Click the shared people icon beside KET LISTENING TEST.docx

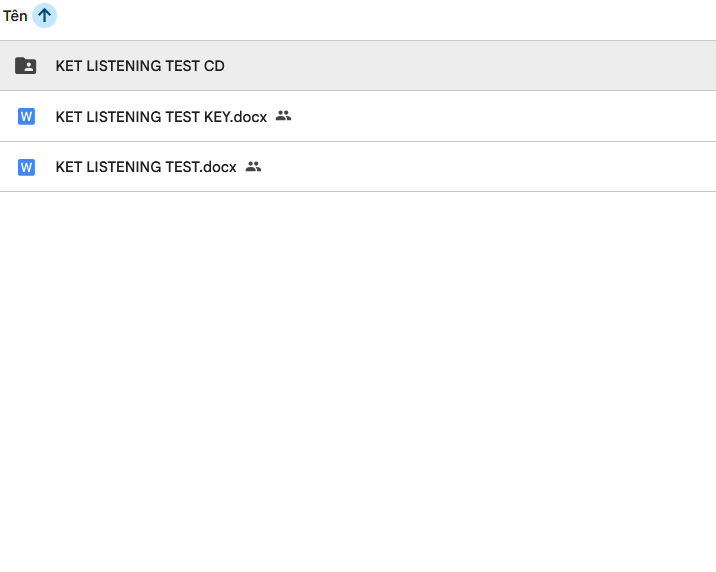tap(253, 166)
